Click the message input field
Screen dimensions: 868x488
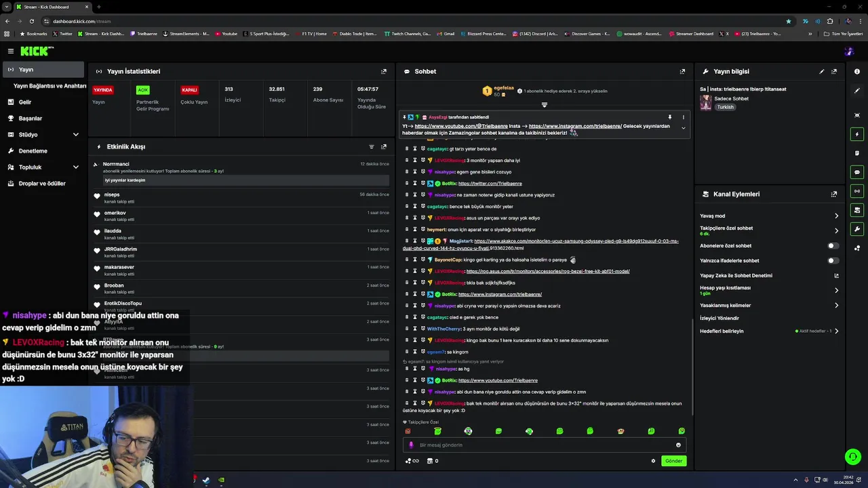544,445
